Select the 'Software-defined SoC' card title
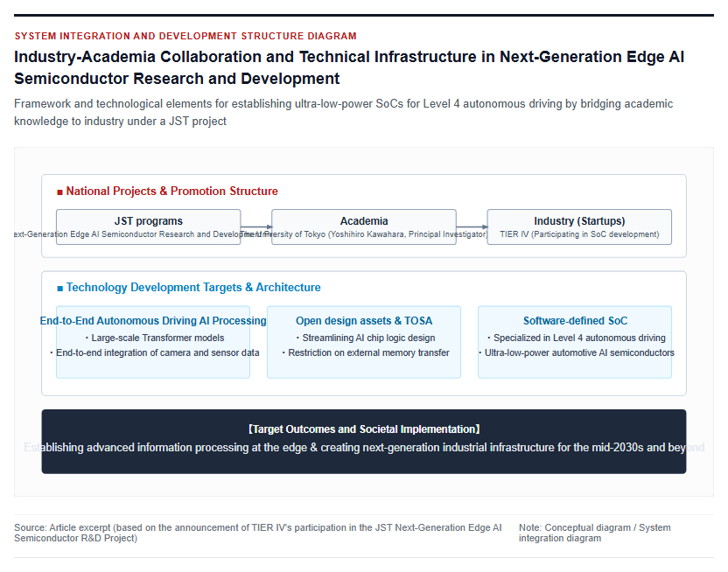 (575, 321)
